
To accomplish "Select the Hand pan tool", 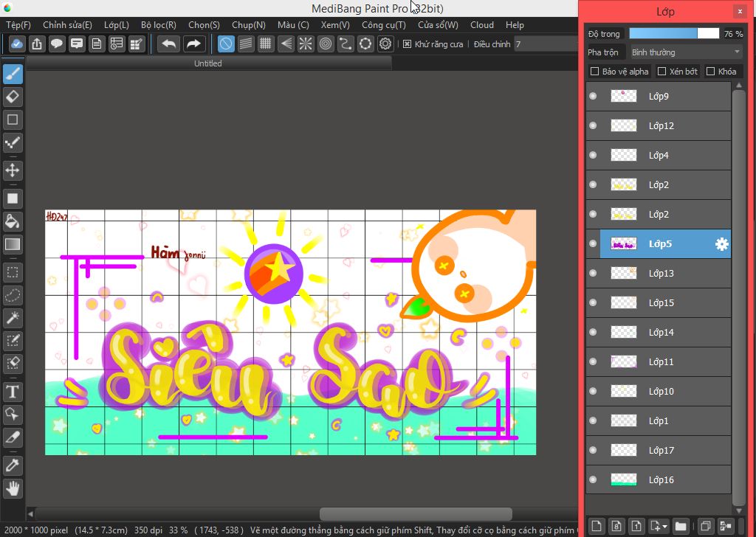I will point(13,488).
